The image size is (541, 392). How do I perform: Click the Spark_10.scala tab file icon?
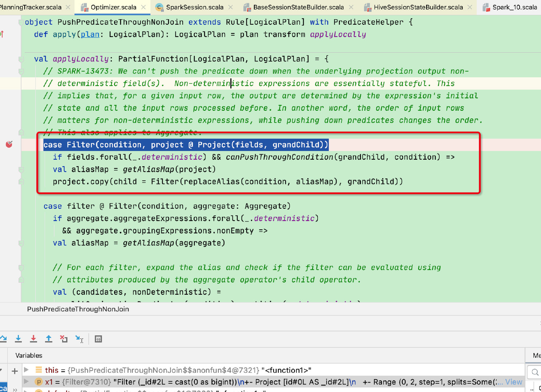486,7
